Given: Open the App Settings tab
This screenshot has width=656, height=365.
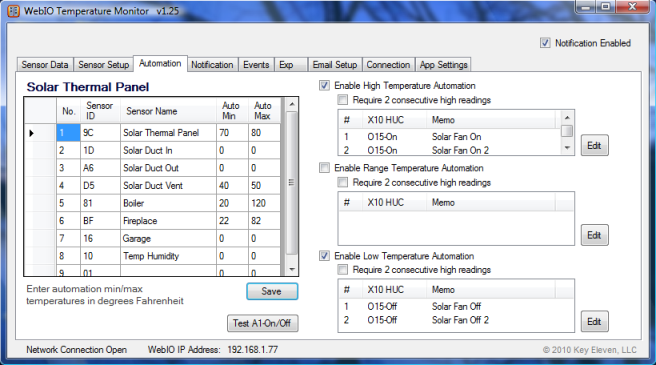Looking at the screenshot, I should (443, 64).
